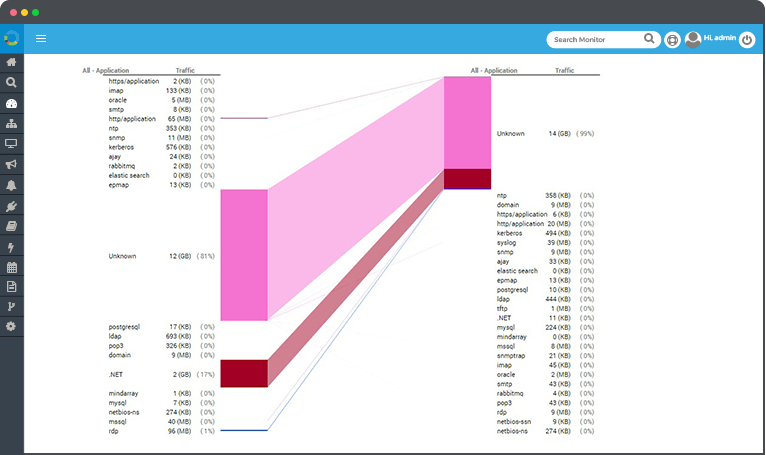Click the right All - Application header
The image size is (766, 455).
point(494,71)
